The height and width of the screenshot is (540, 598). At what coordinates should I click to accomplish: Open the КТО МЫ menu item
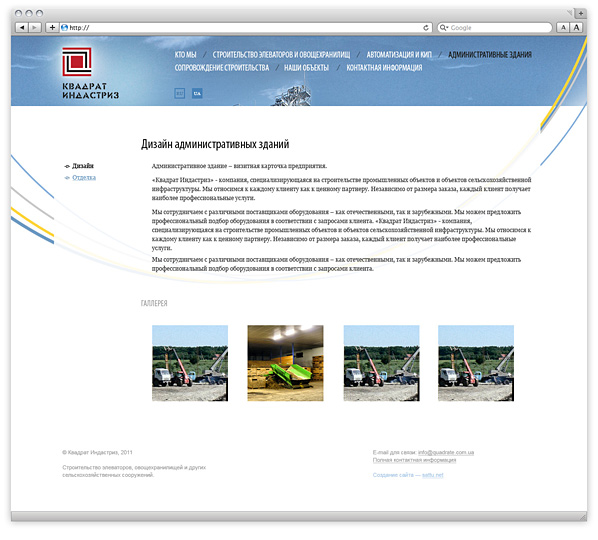[x=185, y=55]
